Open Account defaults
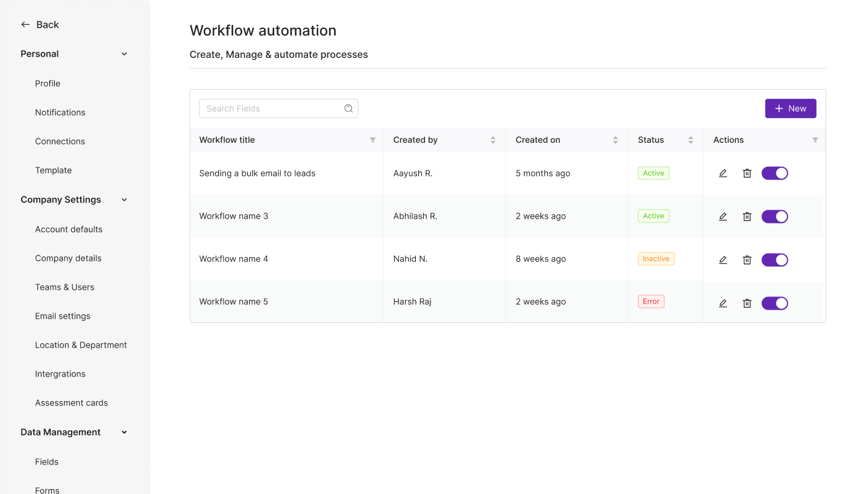Viewport: 868px width, 494px height. pyautogui.click(x=69, y=229)
